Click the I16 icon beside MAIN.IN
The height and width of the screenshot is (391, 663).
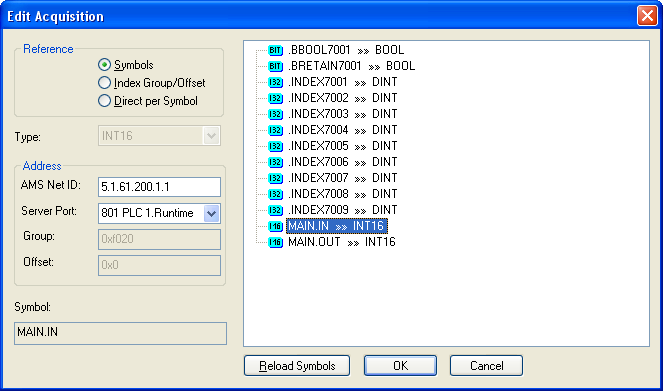tap(275, 226)
